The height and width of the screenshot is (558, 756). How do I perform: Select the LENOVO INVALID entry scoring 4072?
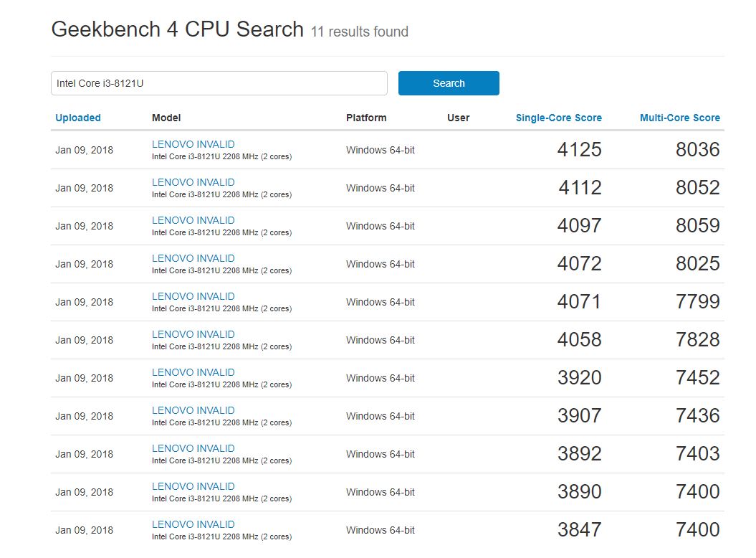click(193, 258)
